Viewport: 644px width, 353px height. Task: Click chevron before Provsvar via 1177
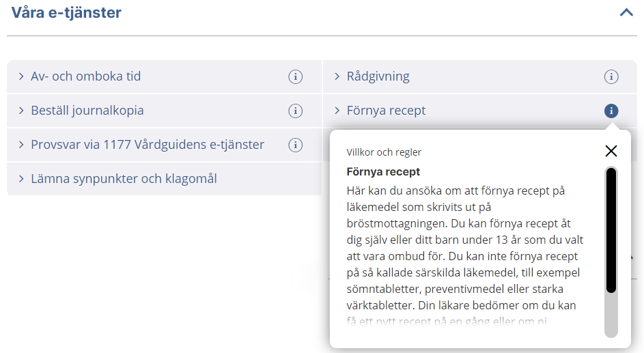21,145
